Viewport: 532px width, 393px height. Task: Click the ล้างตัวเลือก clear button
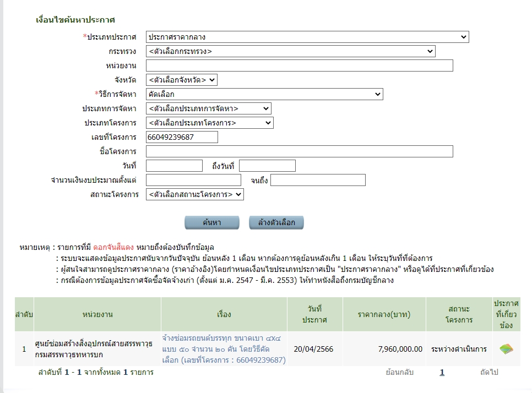point(276,222)
